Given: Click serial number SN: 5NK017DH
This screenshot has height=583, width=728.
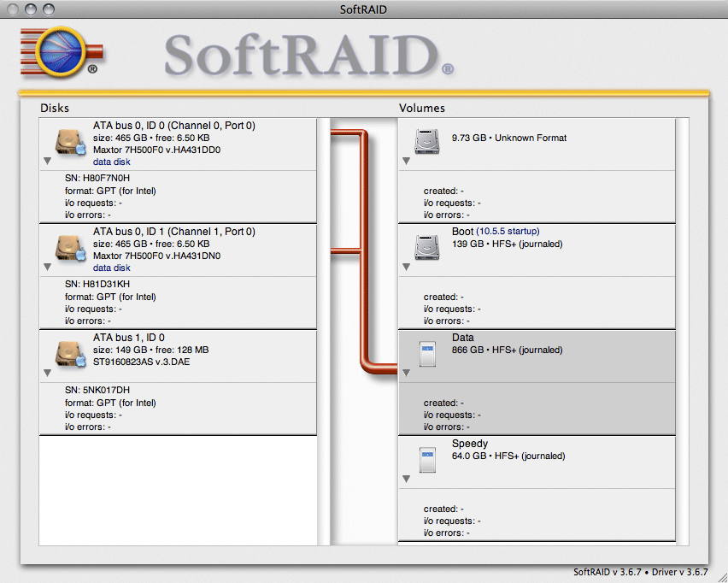Looking at the screenshot, I should click(x=97, y=390).
